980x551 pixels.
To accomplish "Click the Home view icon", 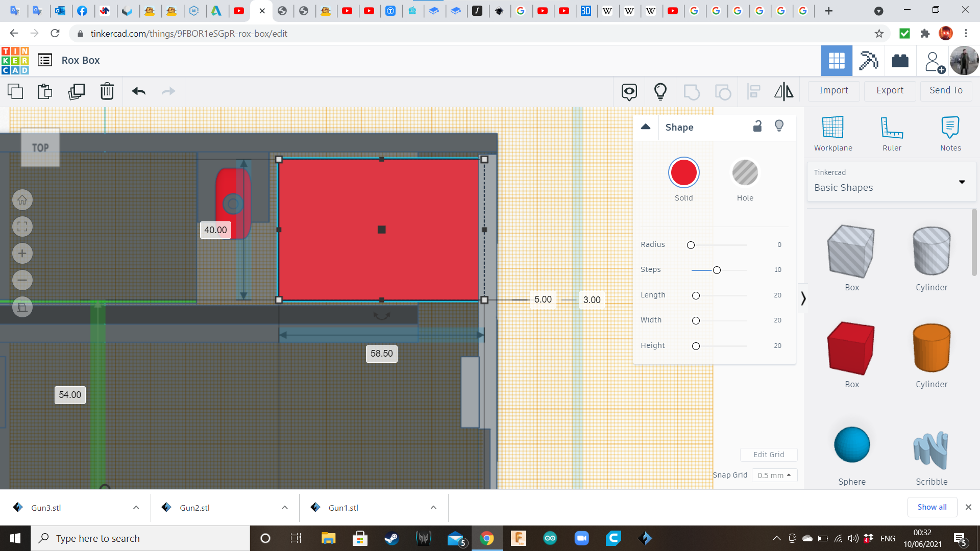I will tap(22, 200).
